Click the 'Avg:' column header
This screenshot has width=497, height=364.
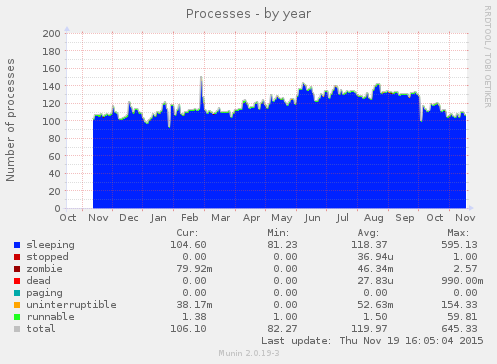pos(368,233)
